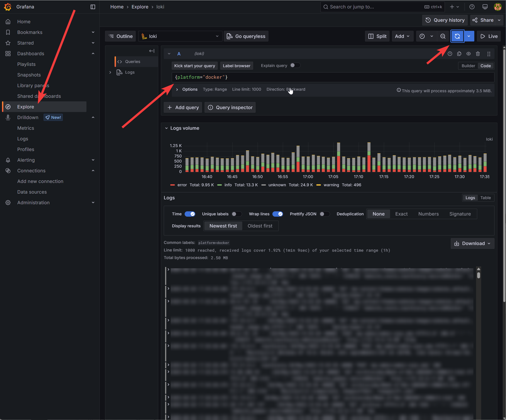Enable the Explain query switch

tap(295, 65)
